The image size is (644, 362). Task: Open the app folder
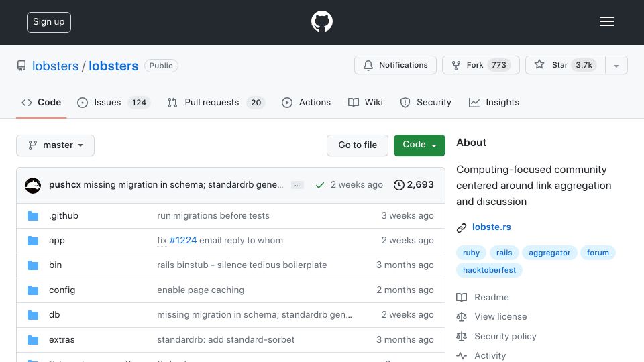56,241
